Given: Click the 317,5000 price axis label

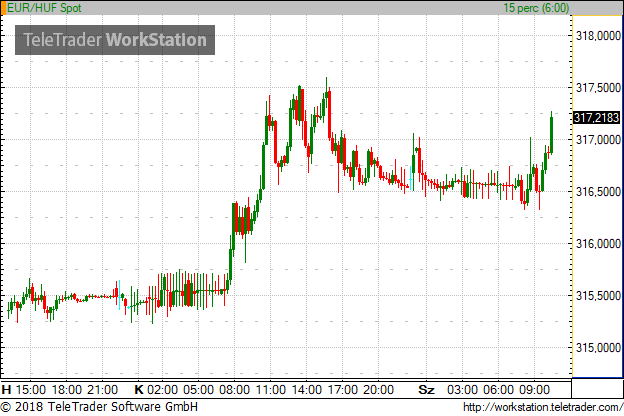Looking at the screenshot, I should [x=598, y=88].
